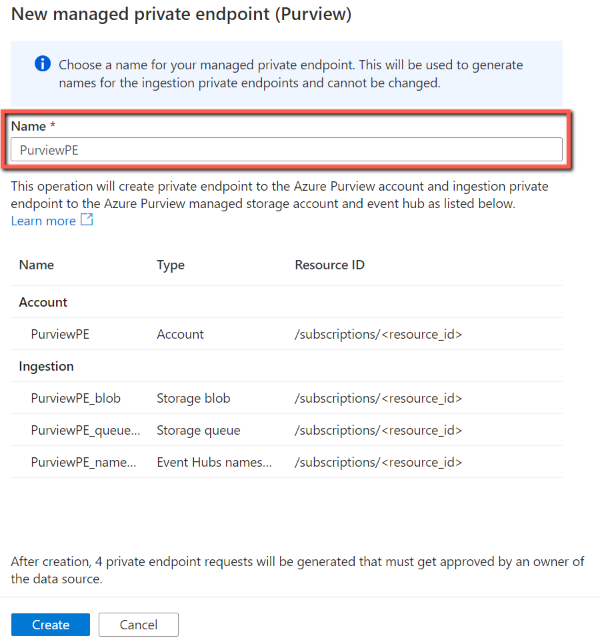Click the note about 4 private endpoint requests
Image resolution: width=600 pixels, height=644 pixels.
297,570
